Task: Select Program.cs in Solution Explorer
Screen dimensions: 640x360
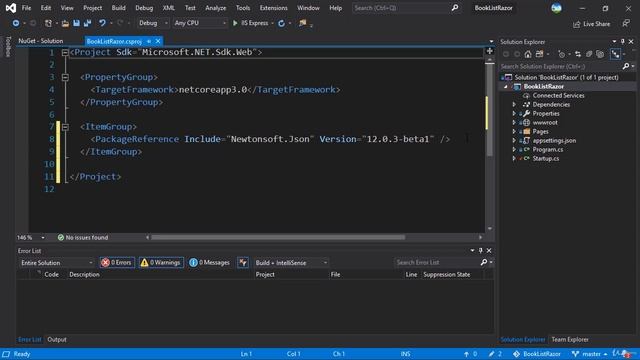Action: click(547, 149)
